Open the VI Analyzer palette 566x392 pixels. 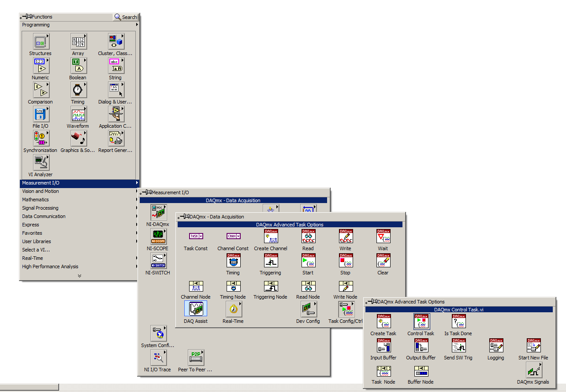pyautogui.click(x=41, y=163)
